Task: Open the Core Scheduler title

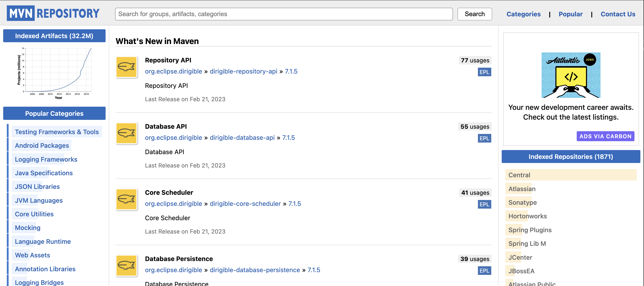Action: [169, 192]
